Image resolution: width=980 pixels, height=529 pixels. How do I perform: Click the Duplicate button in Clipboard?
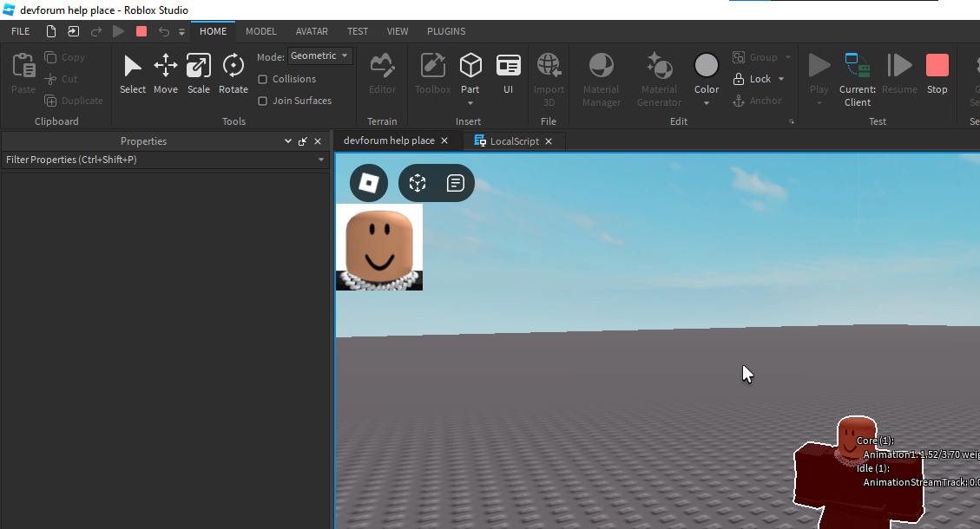click(74, 101)
